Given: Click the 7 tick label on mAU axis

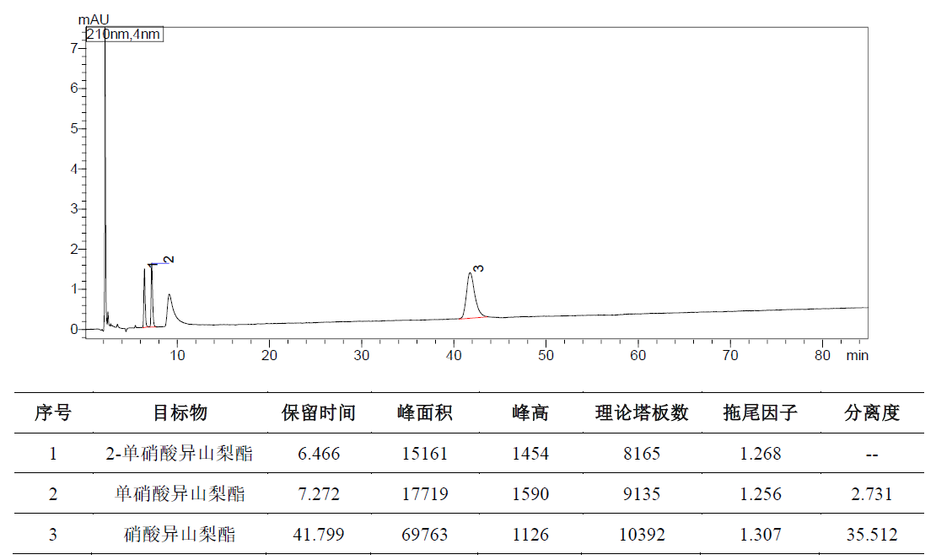Looking at the screenshot, I should click(74, 48).
